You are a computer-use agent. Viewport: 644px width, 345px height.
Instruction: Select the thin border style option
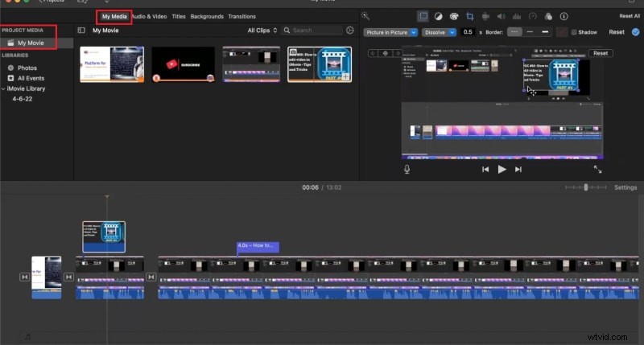click(530, 32)
